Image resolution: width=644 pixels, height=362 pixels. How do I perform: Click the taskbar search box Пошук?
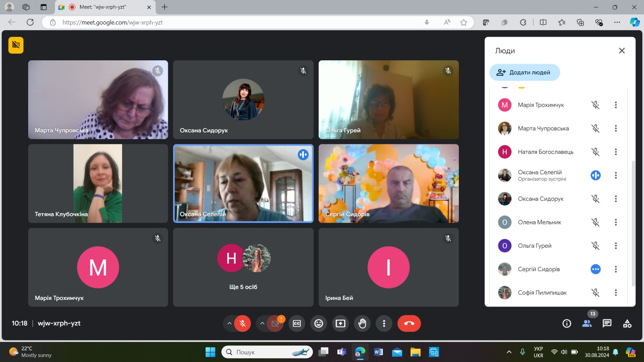coord(267,352)
